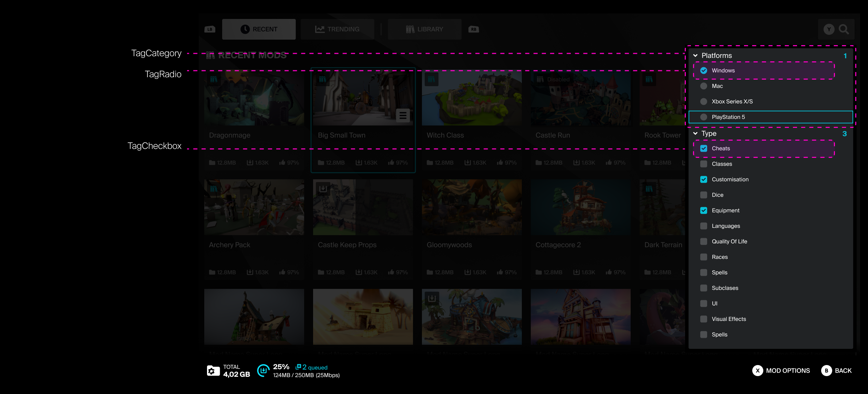868x394 pixels.
Task: Click the RB bumper icon
Action: (x=474, y=29)
